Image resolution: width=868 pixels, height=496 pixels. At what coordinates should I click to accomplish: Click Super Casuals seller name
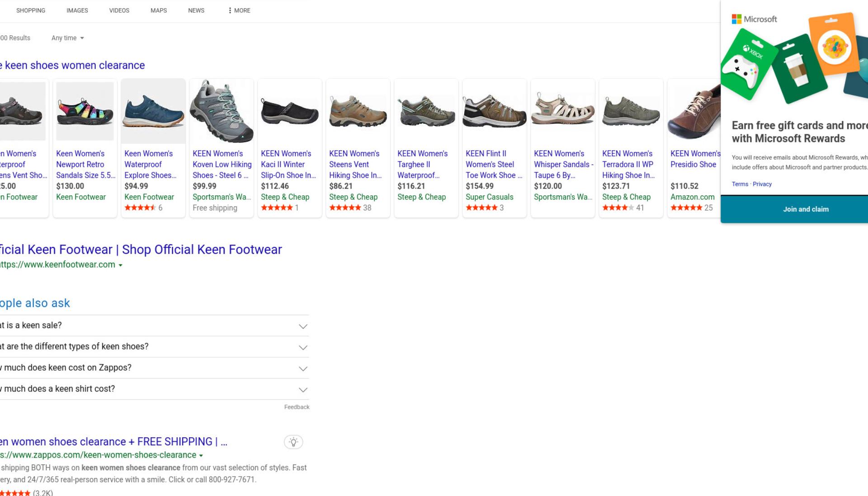pos(490,197)
